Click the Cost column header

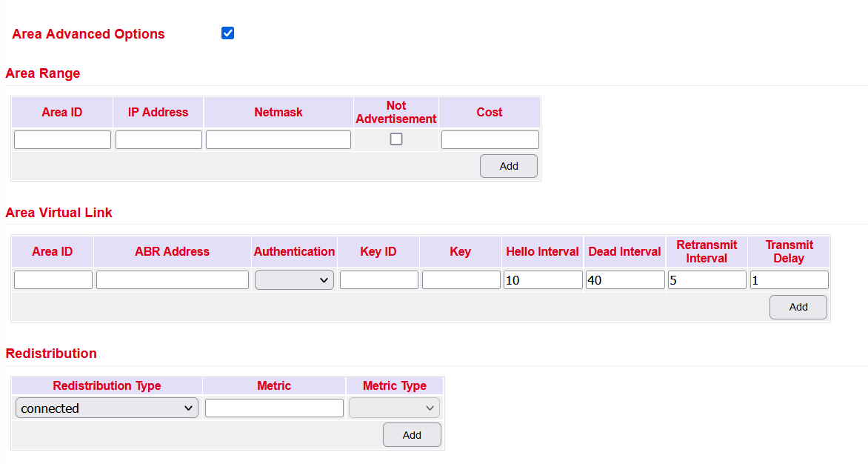tap(490, 113)
